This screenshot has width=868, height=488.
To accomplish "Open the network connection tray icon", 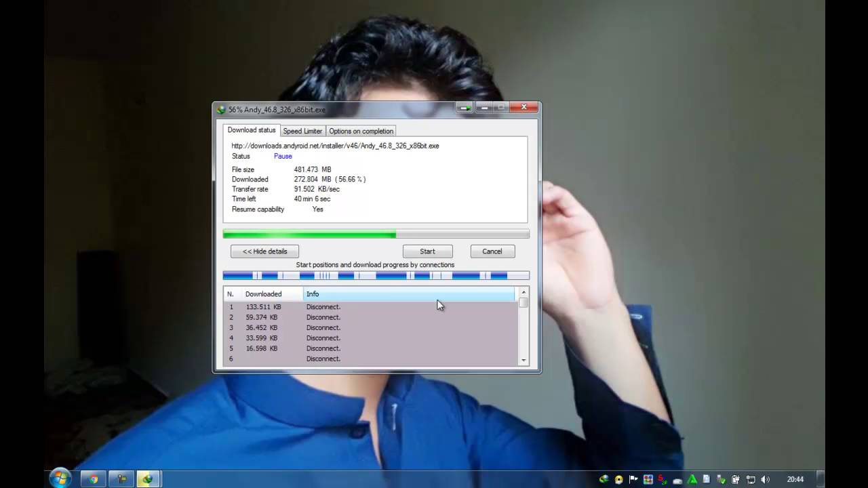I will 751,479.
